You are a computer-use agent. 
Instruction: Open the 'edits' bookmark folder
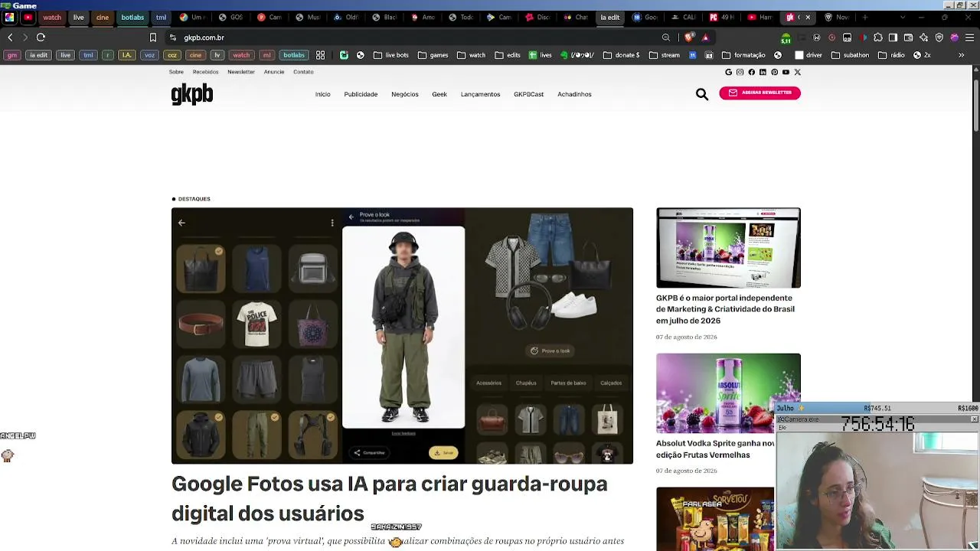508,55
